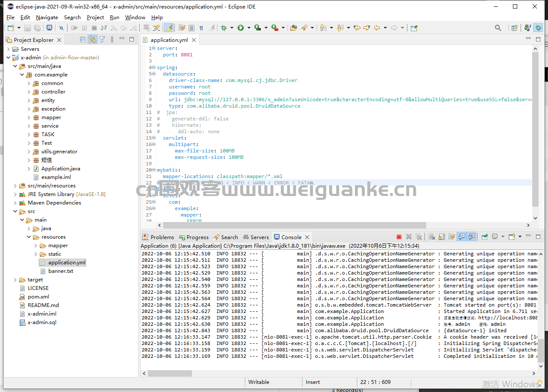
Task: Close the application.yml editor tab
Action: click(x=194, y=40)
